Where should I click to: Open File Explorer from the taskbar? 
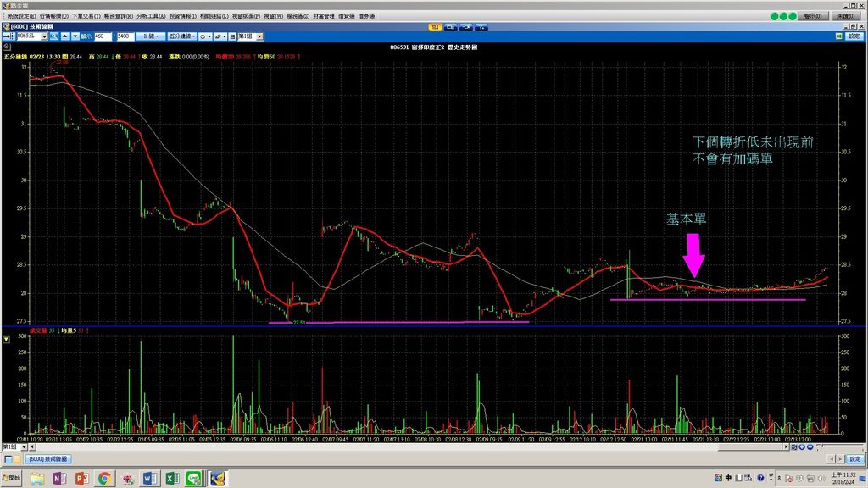click(x=37, y=478)
